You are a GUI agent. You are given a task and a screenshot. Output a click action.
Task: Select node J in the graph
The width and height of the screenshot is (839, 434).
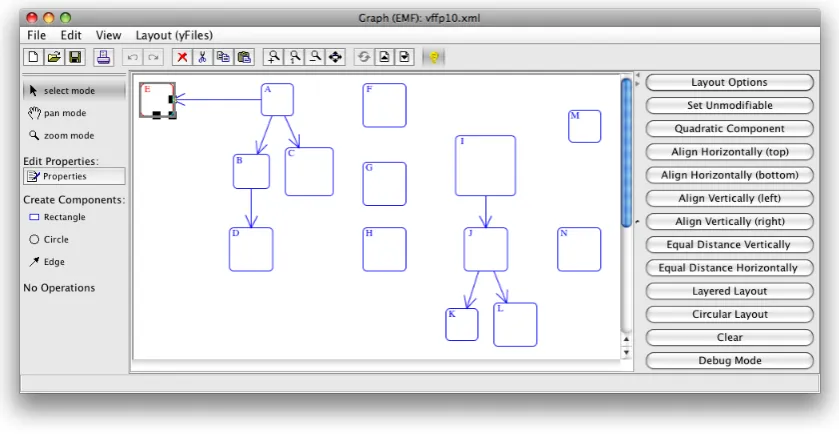click(x=486, y=249)
